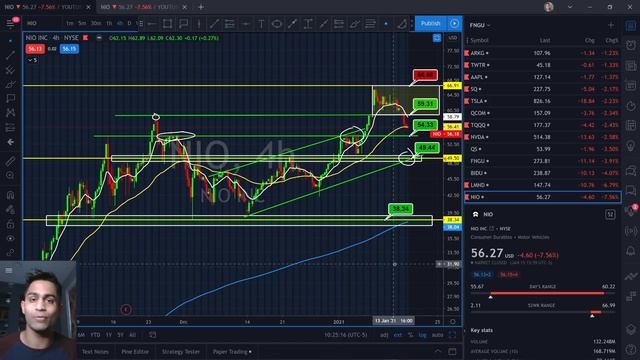Select the ellipse drawing tool
The height and width of the screenshot is (360, 640).
(x=277, y=24)
